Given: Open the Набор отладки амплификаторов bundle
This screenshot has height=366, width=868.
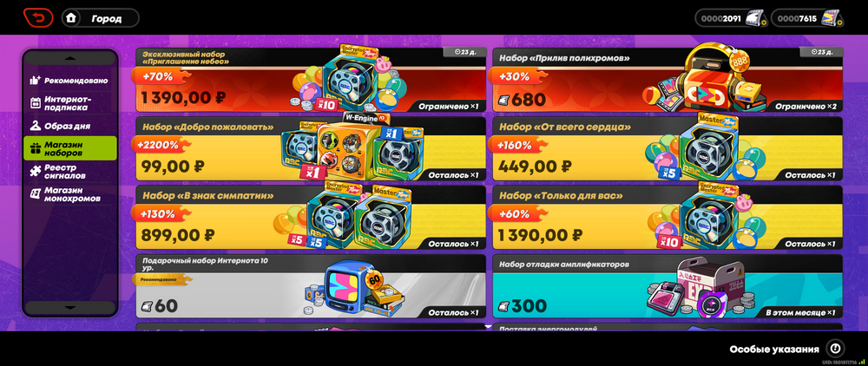Looking at the screenshot, I should (667, 286).
